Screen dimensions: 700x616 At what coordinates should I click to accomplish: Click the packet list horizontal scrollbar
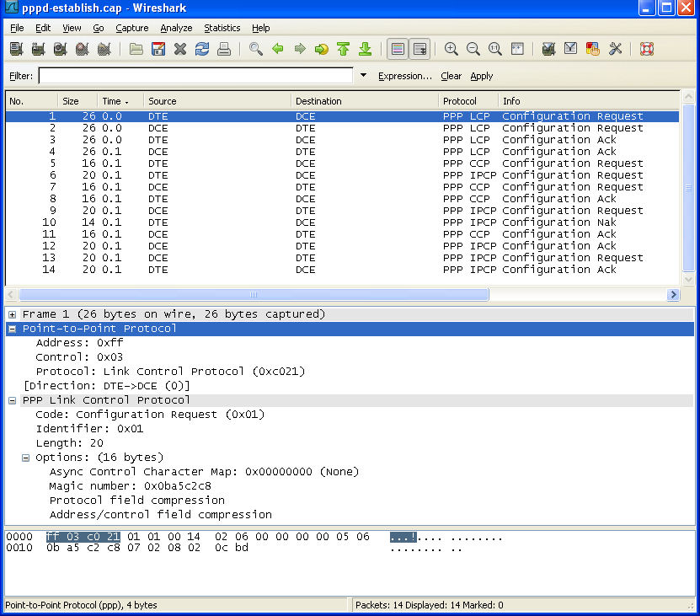tap(253, 295)
